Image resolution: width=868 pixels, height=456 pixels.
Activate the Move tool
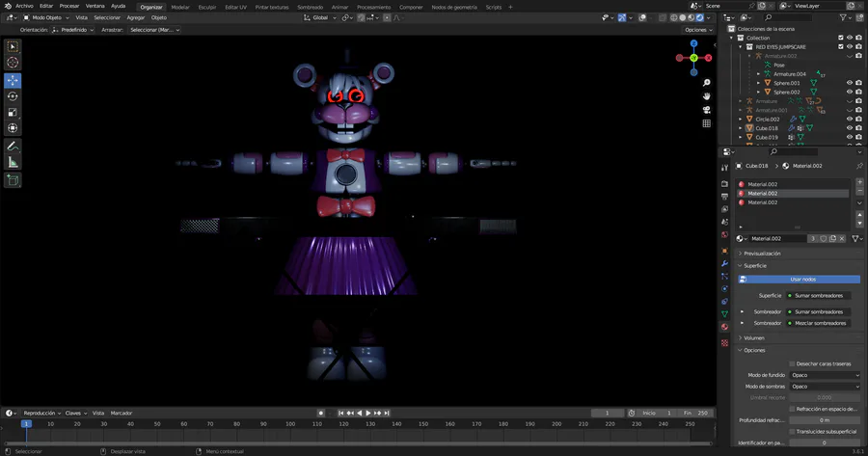pos(13,80)
